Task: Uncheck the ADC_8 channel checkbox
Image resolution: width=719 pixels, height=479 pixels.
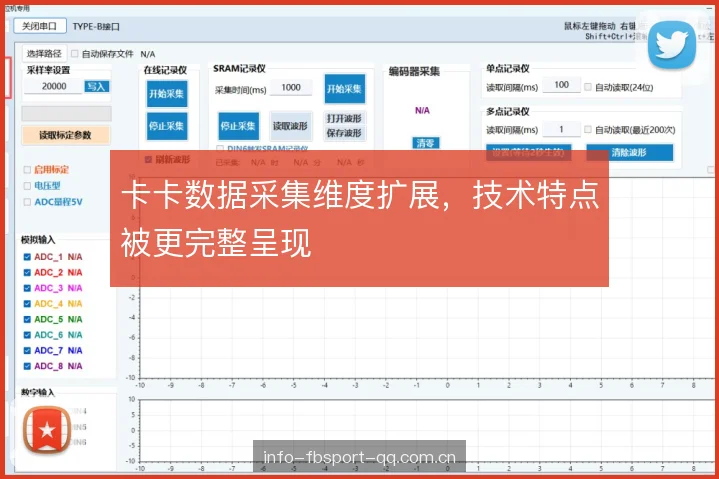Action: coord(27,366)
